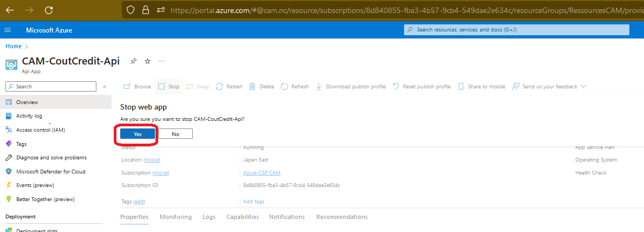
Task: Click Restart in the toolbar
Action: click(229, 86)
